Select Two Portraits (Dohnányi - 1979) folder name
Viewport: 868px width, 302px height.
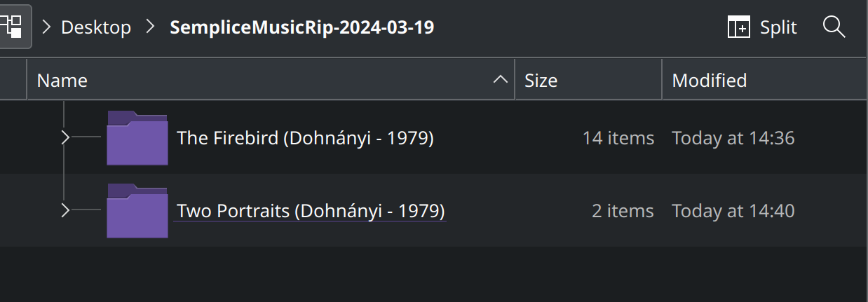coord(311,211)
